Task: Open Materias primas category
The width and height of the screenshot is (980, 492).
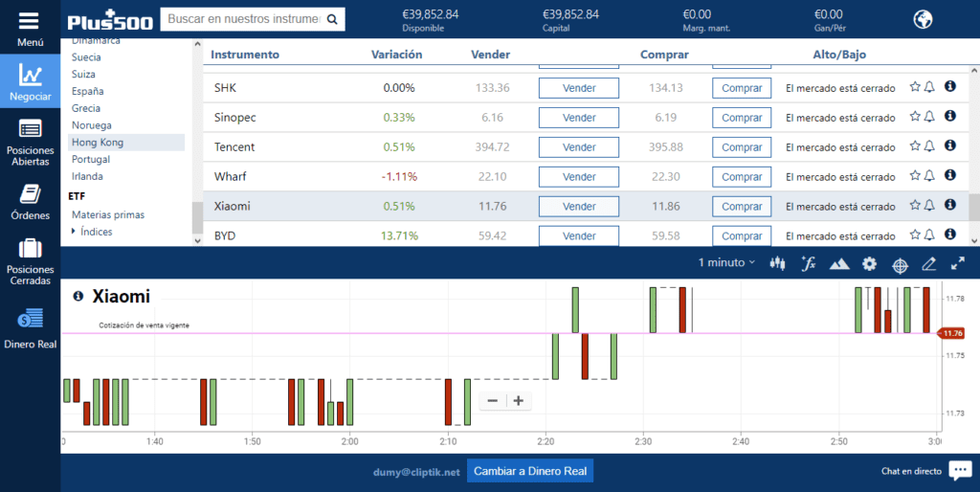Action: pyautogui.click(x=108, y=214)
